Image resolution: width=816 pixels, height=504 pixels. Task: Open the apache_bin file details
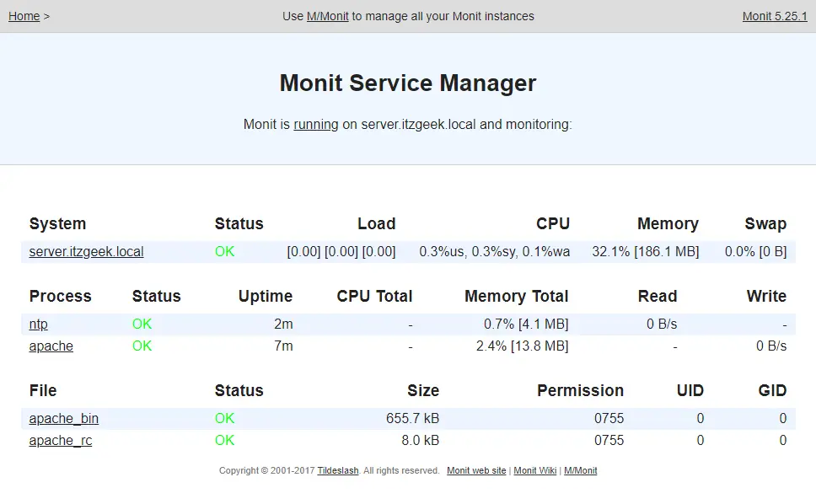[x=64, y=418]
